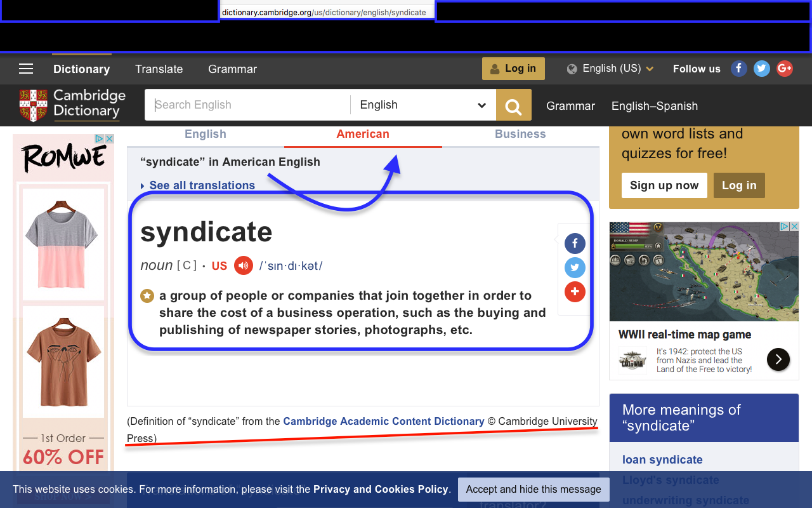This screenshot has width=812, height=508.
Task: Switch to the English tab
Action: click(x=206, y=134)
